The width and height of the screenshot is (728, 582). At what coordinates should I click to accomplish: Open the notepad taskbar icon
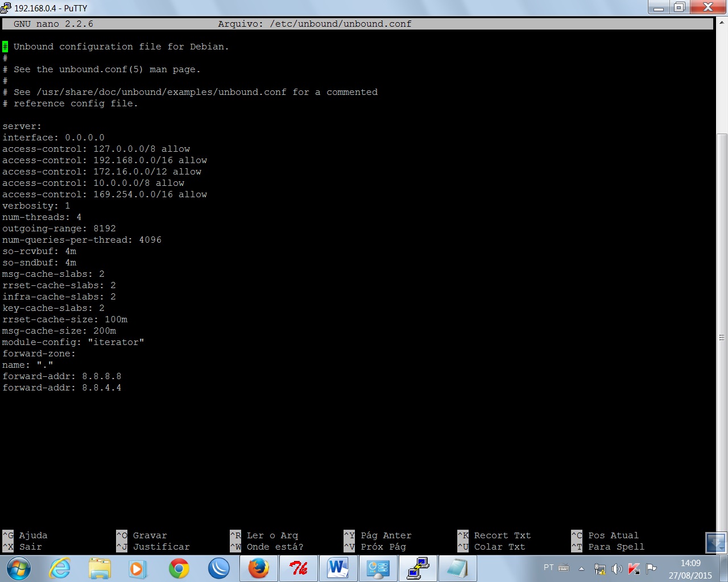click(457, 568)
